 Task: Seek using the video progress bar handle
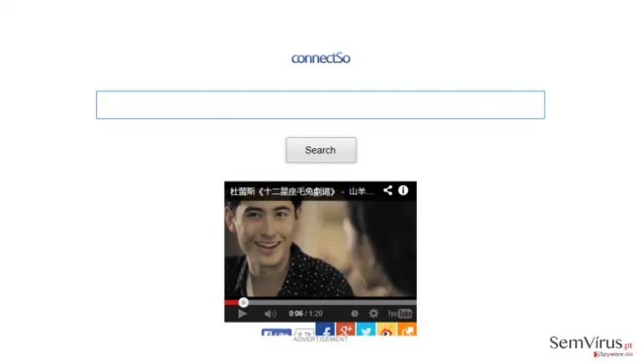[243, 303]
